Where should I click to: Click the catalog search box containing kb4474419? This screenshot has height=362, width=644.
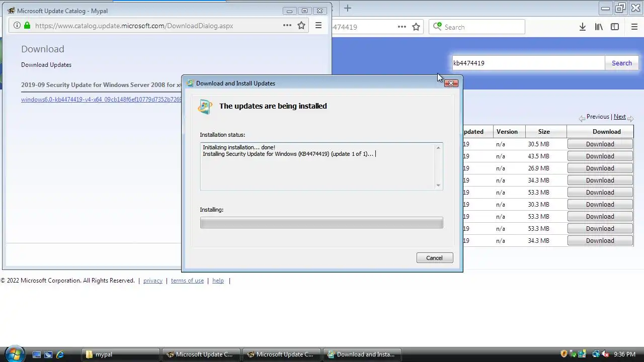coord(528,63)
